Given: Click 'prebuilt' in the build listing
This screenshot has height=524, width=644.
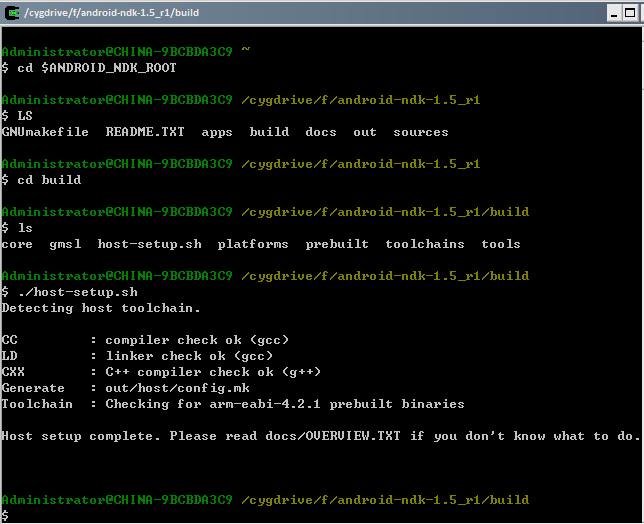Looking at the screenshot, I should pos(337,244).
